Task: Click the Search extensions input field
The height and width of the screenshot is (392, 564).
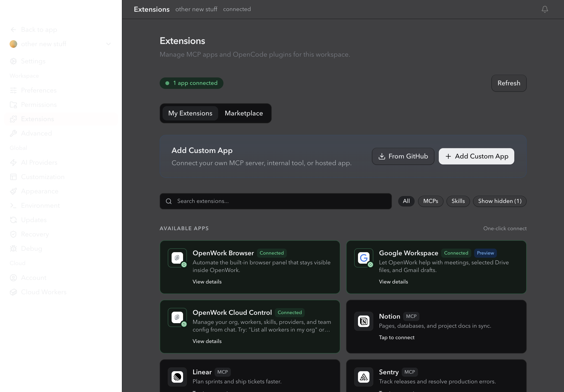Action: coord(276,201)
